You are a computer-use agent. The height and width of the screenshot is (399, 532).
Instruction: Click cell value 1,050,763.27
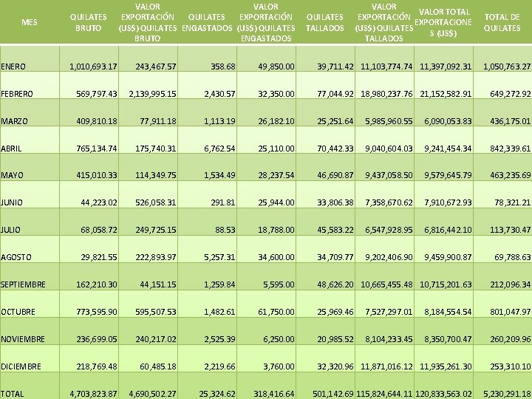507,66
